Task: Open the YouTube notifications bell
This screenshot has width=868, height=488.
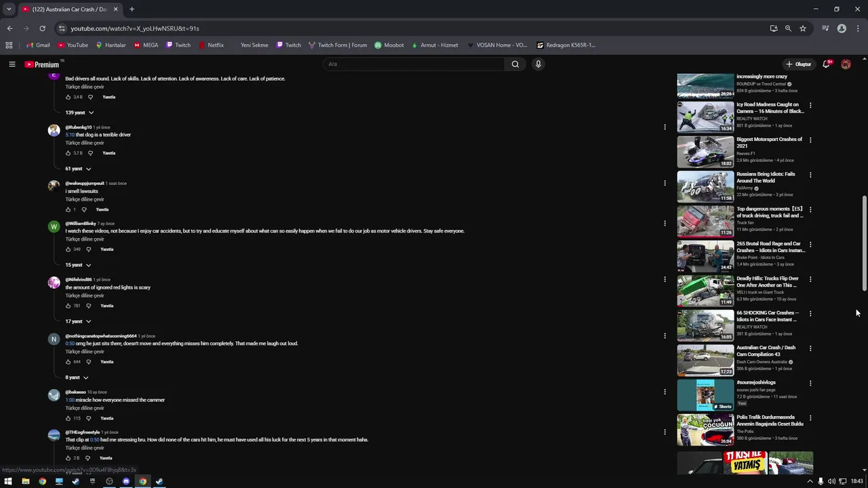Action: point(826,64)
